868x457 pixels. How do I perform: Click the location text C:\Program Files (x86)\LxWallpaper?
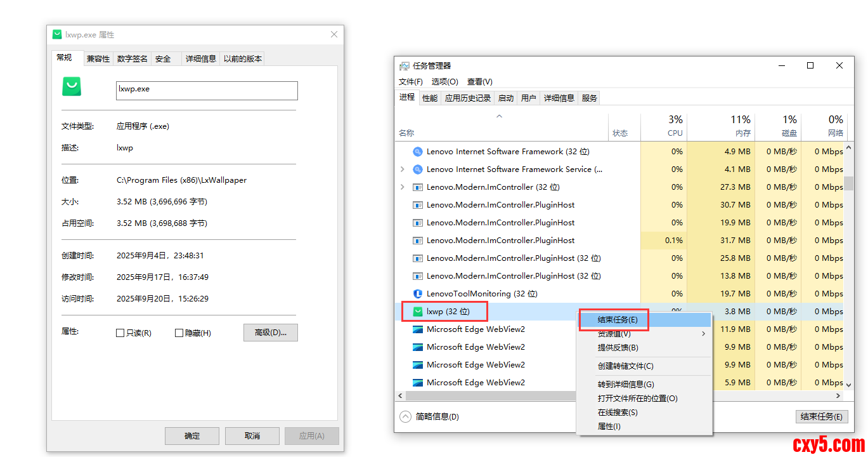pyautogui.click(x=181, y=180)
